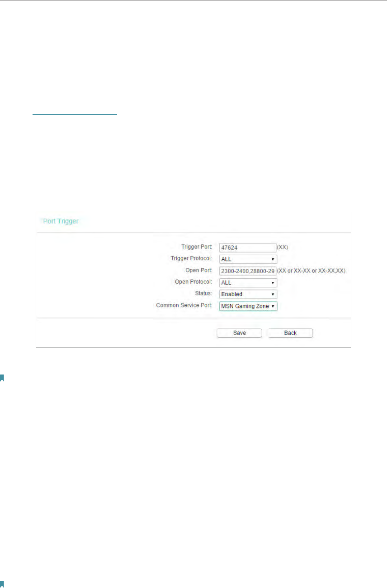Open the Open Protocol dropdown
Screen dimensions: 387x588
248,283
